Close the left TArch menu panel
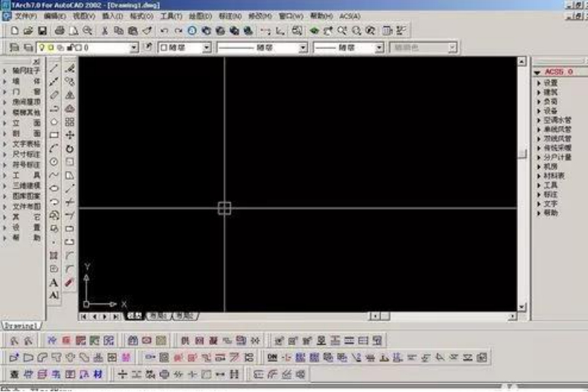The image size is (588, 392). [x=36, y=62]
